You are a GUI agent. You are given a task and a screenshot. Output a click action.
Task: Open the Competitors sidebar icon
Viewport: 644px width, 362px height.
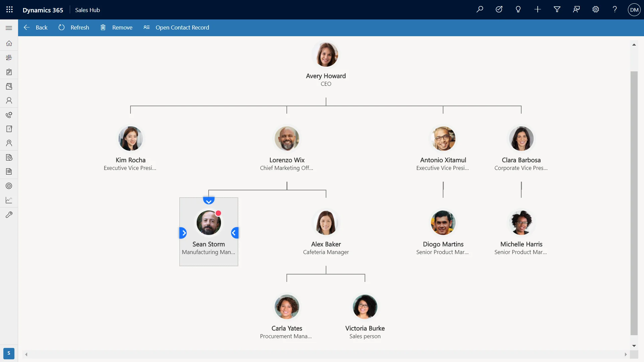9,143
